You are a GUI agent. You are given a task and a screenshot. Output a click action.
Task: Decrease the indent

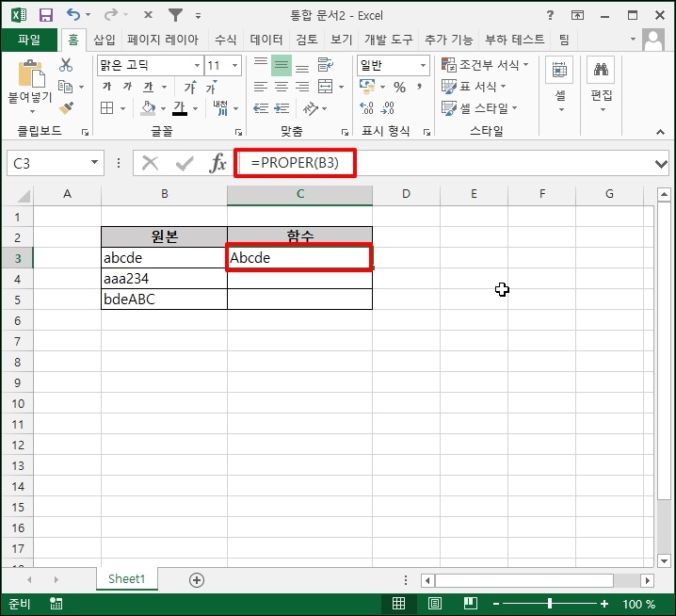[x=261, y=107]
